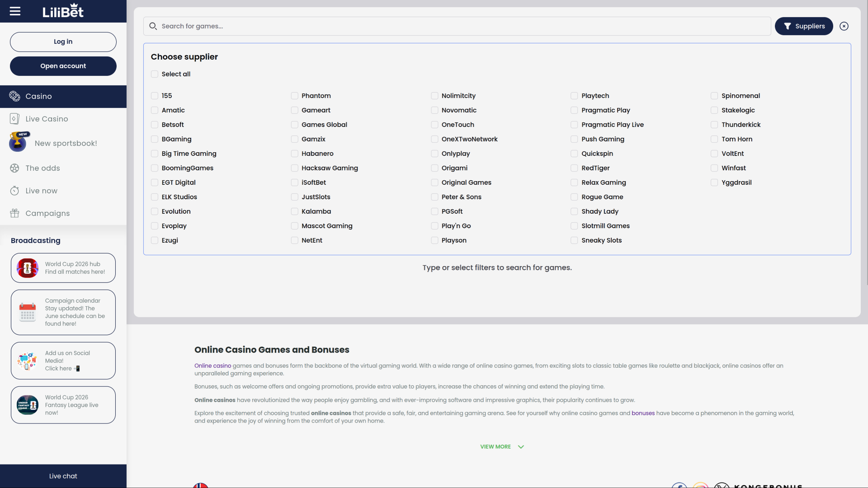This screenshot has width=868, height=488.
Task: Click the Live now stopwatch icon
Action: (x=14, y=191)
